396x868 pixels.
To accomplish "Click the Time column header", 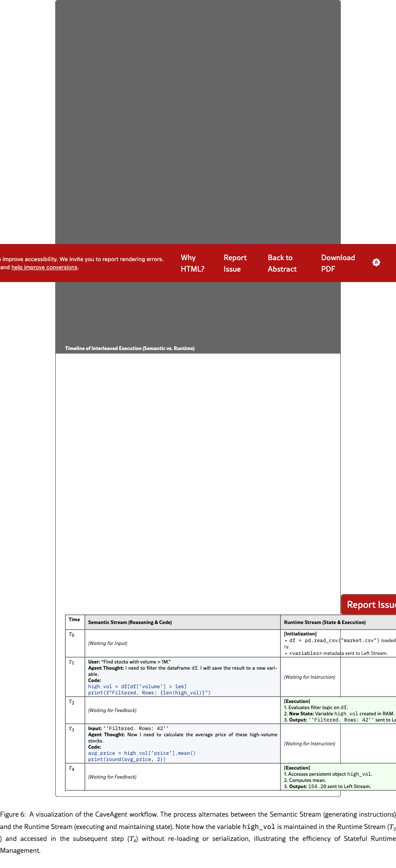I will coord(74,620).
